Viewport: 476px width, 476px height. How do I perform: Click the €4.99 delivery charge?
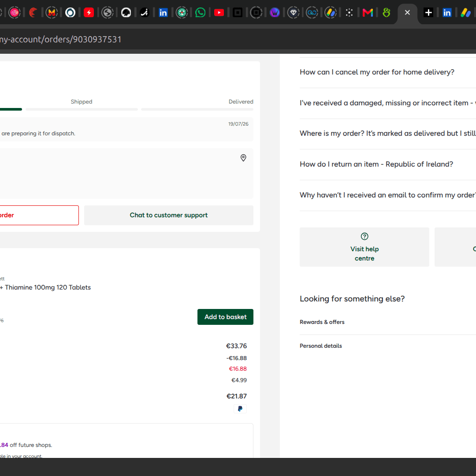[x=239, y=380]
